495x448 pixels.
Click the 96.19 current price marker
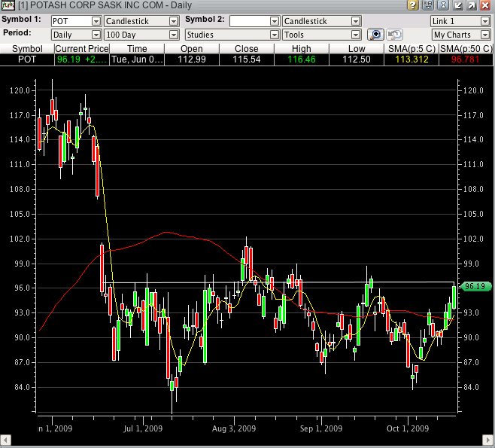[x=476, y=286]
